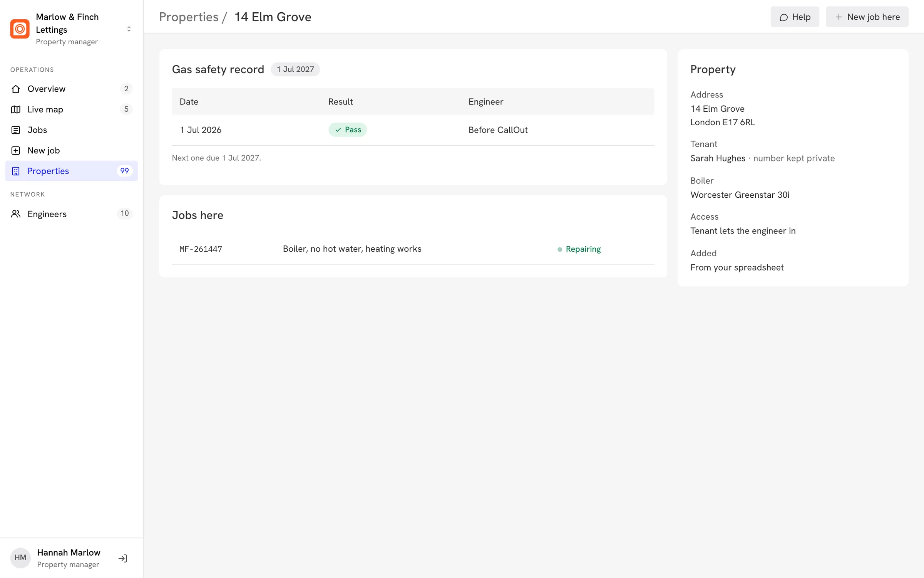Open the Help chat button
The height and width of the screenshot is (578, 924).
(x=795, y=17)
